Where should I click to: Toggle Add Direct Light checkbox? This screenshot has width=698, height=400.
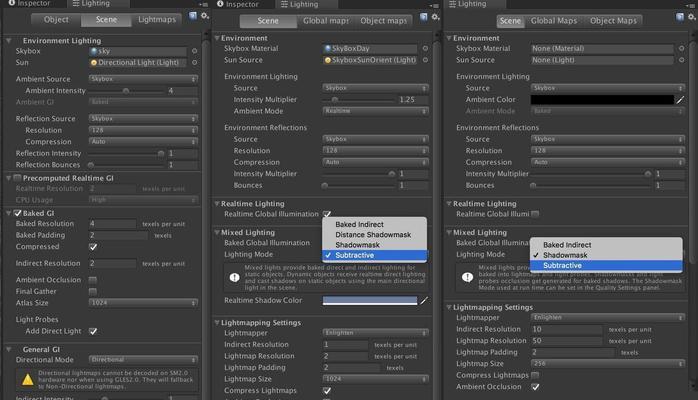(93, 331)
